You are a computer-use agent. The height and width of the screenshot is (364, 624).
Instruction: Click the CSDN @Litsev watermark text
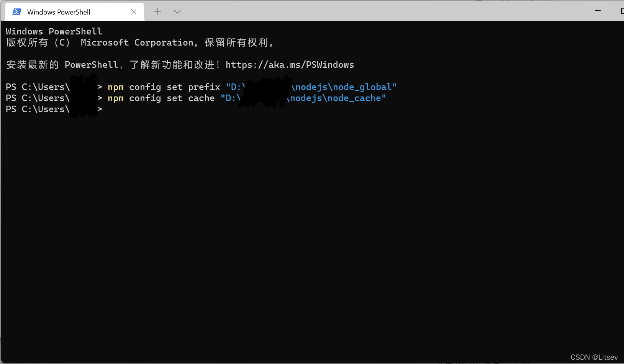click(x=595, y=357)
